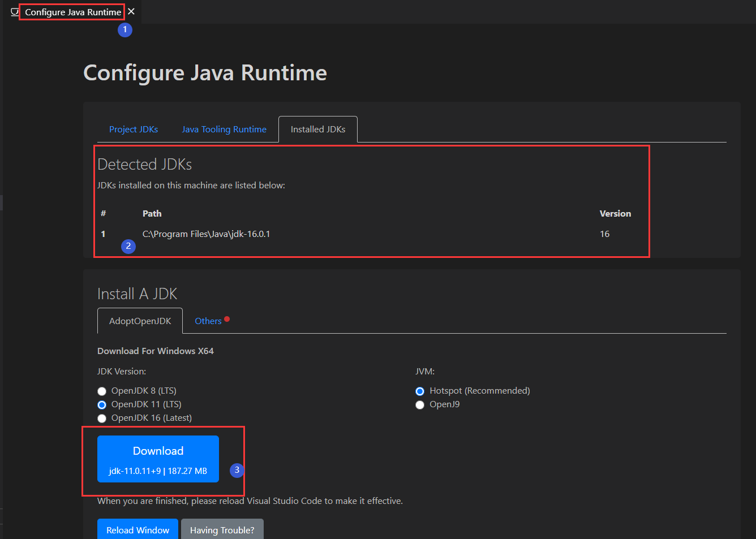
Task: Keep Hotspot (Recommended) JVM selected
Action: 420,391
